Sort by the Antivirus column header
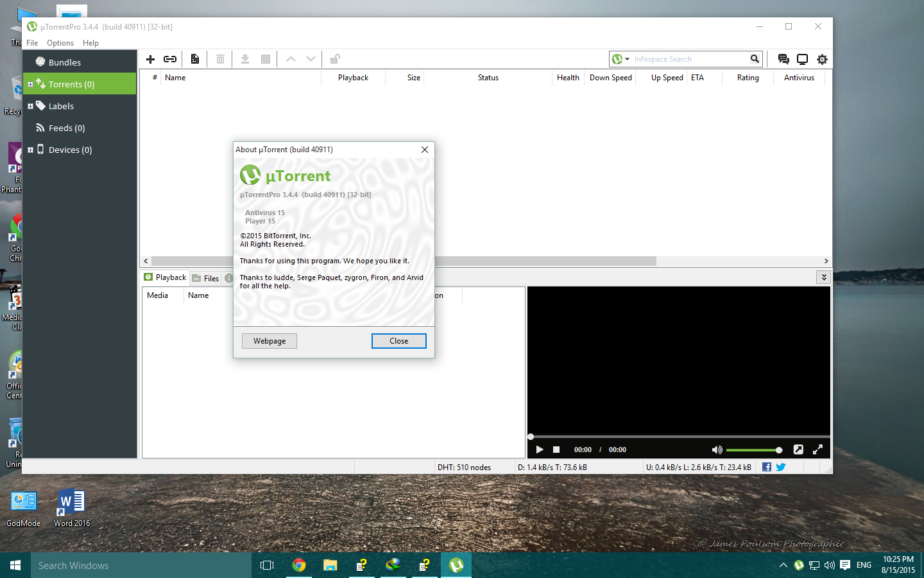 [799, 78]
